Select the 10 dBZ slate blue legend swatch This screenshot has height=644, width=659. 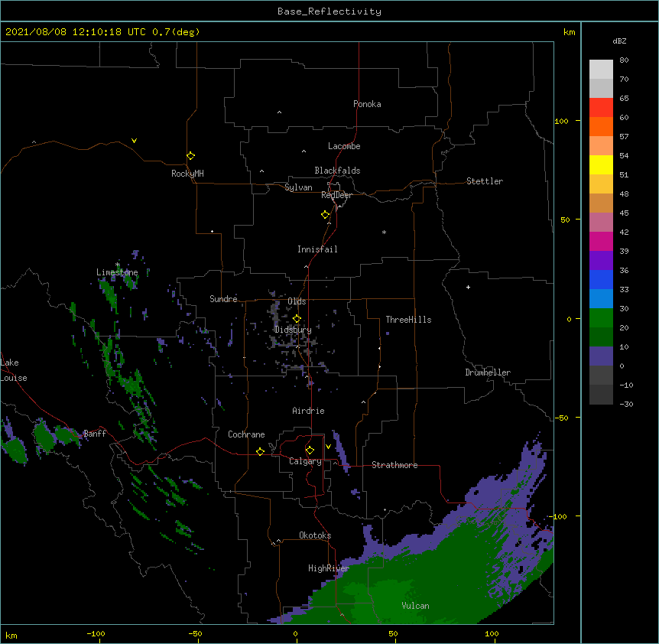click(601, 356)
